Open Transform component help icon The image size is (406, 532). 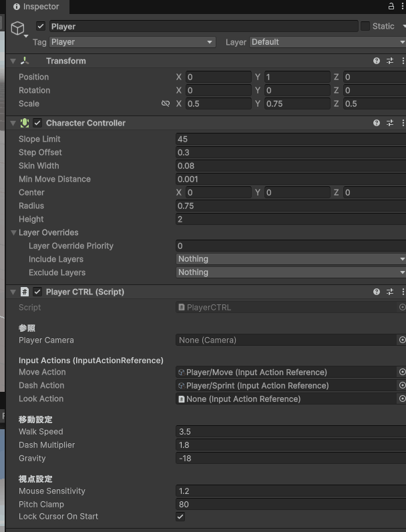pos(377,61)
